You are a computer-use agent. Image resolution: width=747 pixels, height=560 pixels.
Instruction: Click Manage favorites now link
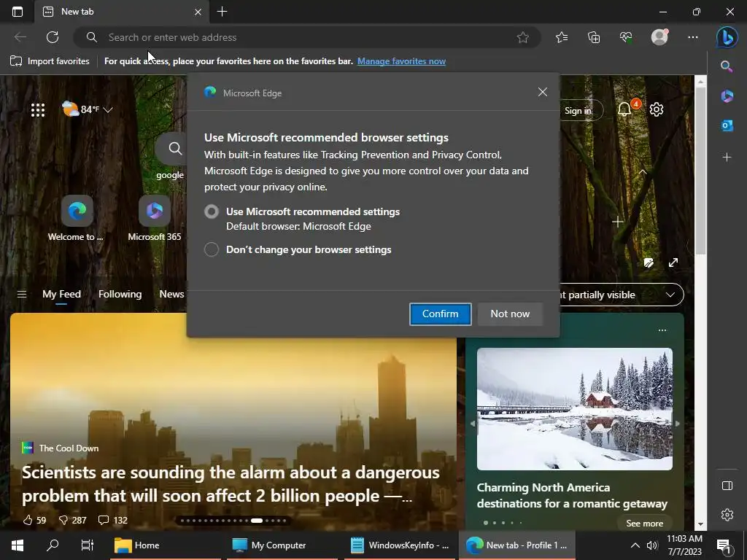point(402,61)
